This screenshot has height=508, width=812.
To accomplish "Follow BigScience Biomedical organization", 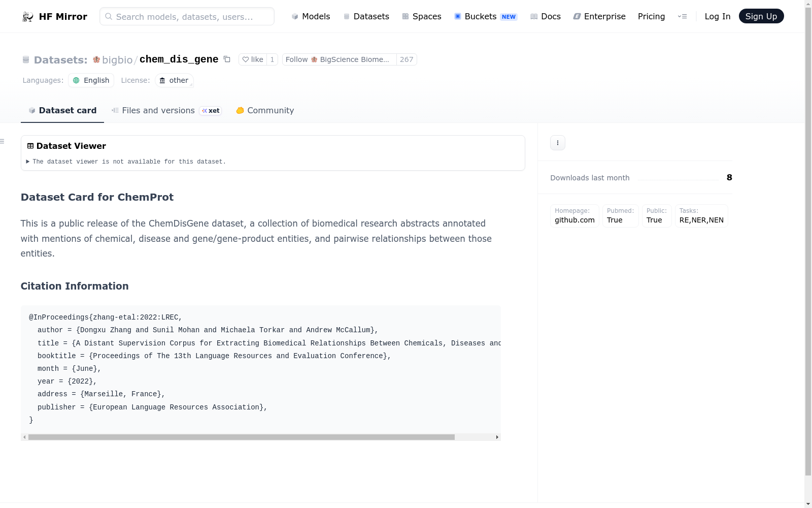I will pos(339,59).
